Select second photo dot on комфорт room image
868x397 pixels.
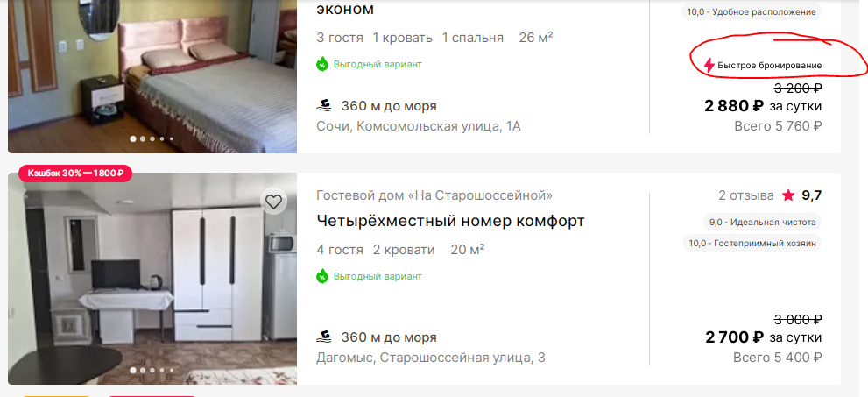[143, 370]
